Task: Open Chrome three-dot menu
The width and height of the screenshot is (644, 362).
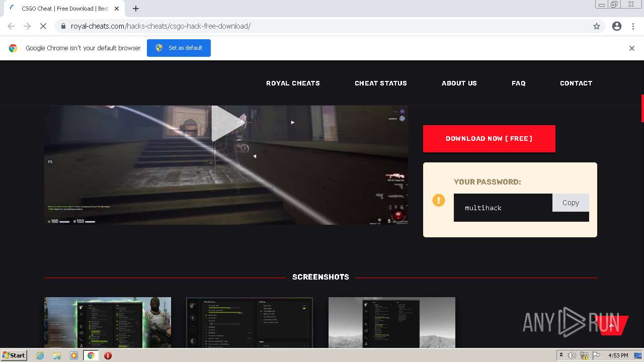Action: [x=633, y=26]
